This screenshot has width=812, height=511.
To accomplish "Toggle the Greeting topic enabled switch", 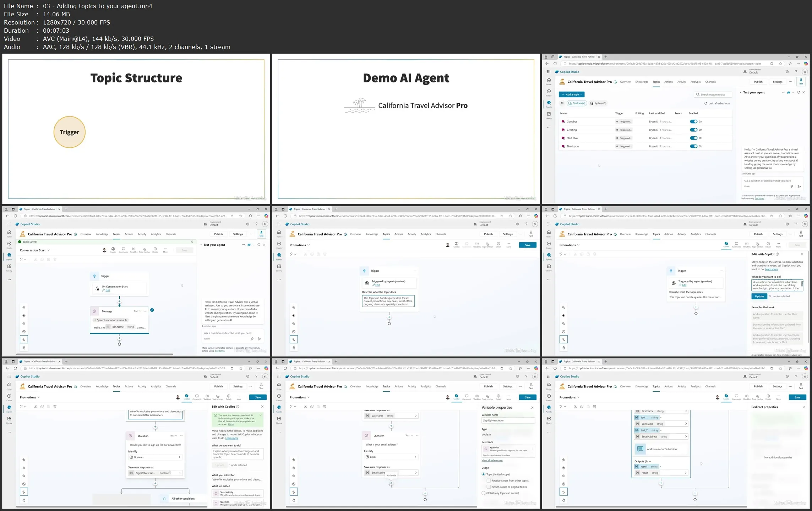I will click(693, 130).
